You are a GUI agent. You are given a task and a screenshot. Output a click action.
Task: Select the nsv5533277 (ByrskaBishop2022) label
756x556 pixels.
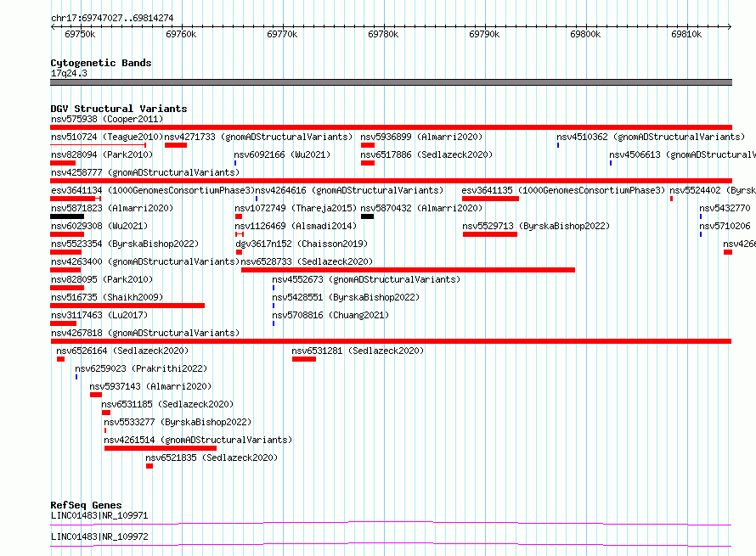(178, 422)
